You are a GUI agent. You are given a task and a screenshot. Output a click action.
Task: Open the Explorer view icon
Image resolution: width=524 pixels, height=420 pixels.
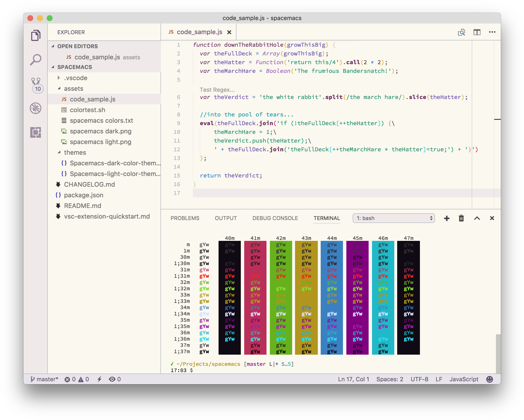(36, 35)
